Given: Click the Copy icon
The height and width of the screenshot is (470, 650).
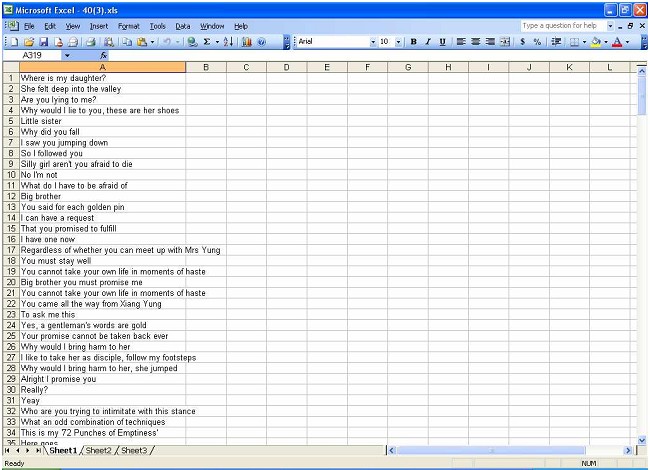Looking at the screenshot, I should point(127,41).
